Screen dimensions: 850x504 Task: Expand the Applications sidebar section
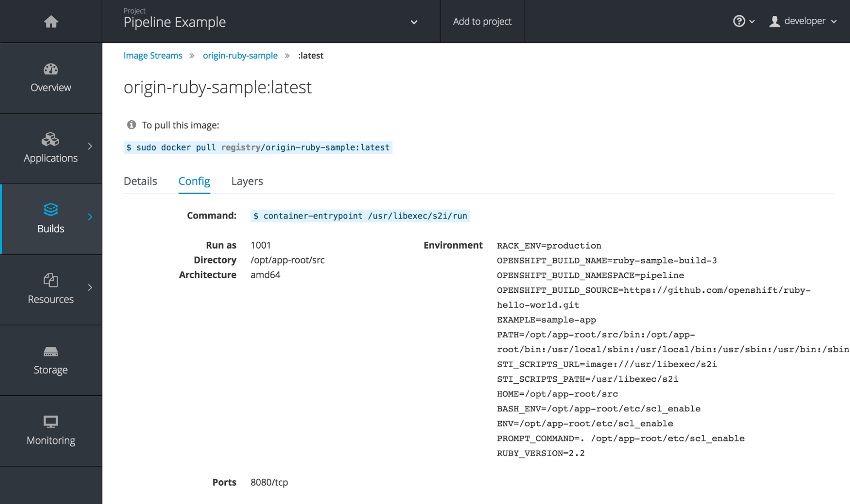point(51,147)
